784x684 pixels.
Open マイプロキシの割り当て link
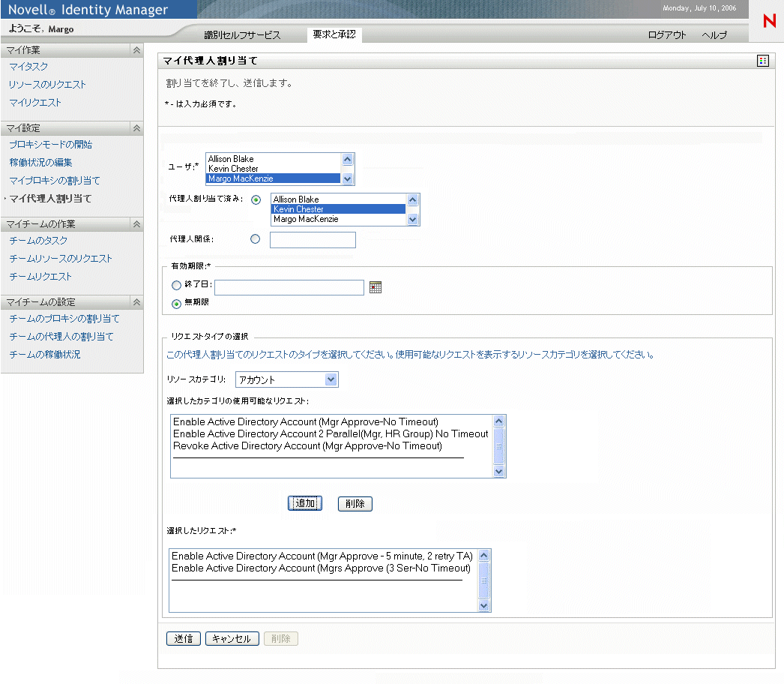[55, 181]
